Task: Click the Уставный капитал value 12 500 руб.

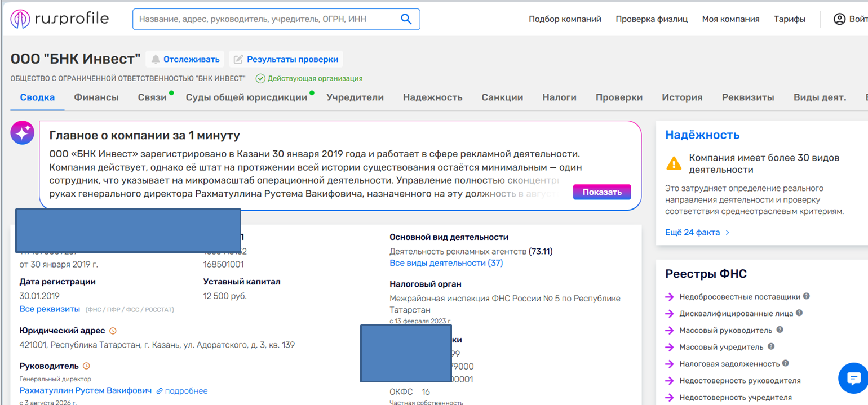Action: click(x=225, y=296)
